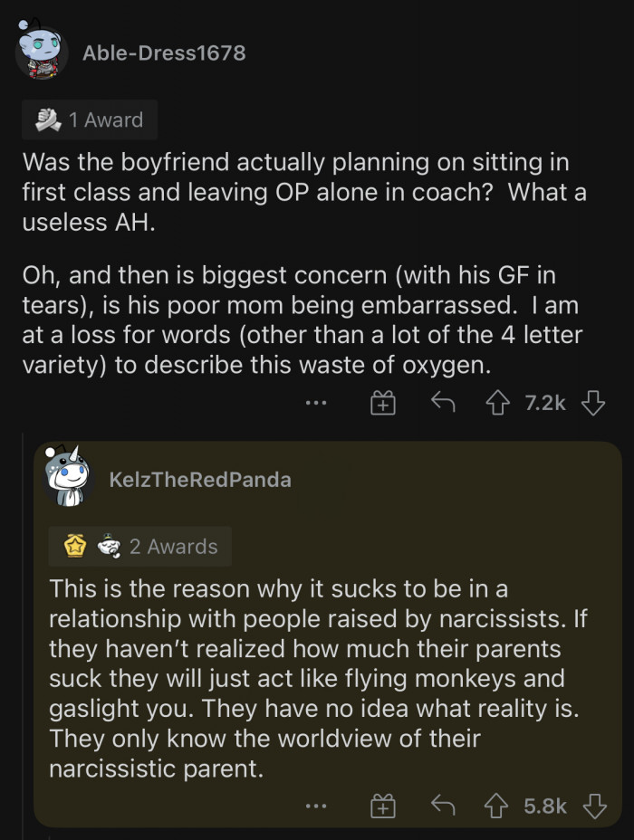Click the gift award icon under KelzTheRedPanda's comment
634x840 pixels.
(x=382, y=806)
